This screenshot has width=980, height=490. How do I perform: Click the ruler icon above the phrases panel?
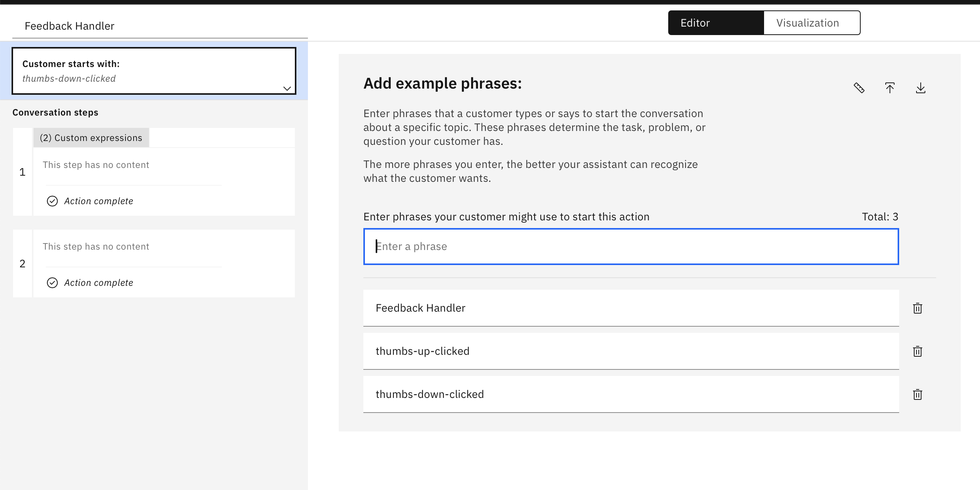[860, 88]
